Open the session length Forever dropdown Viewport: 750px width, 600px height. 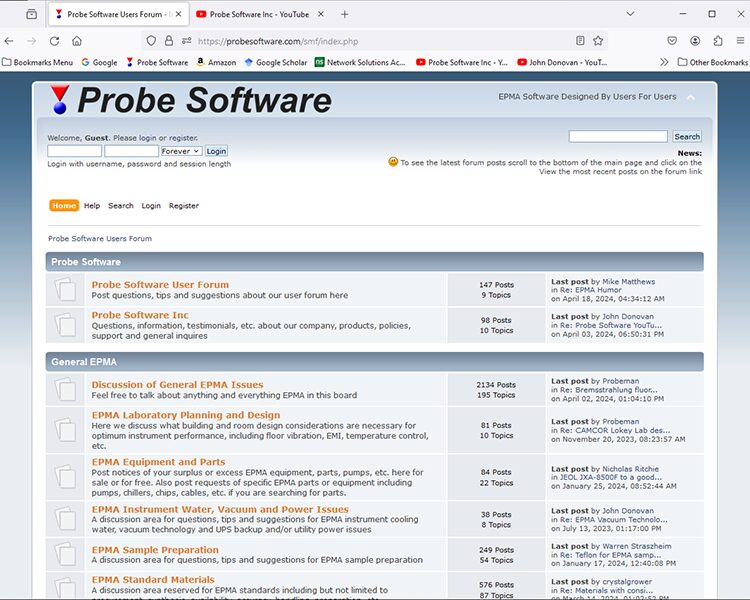[x=181, y=151]
